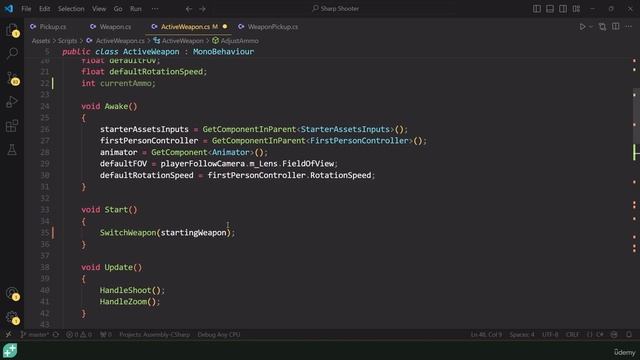
Task: Open the notifications bell icon
Action: (x=629, y=335)
